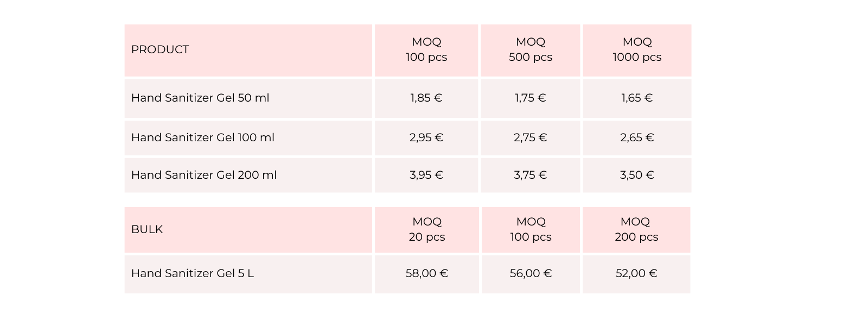Click the PRODUCT header cell
Image resolution: width=868 pixels, height=326 pixels.
pos(160,49)
